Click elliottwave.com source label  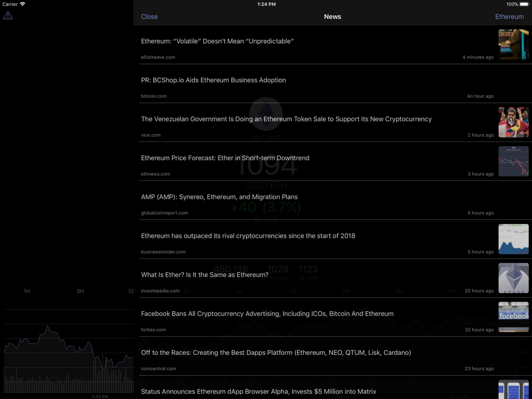[158, 57]
